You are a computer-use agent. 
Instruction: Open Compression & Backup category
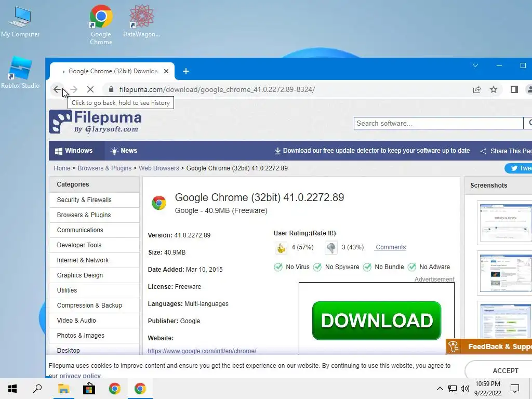(95, 305)
